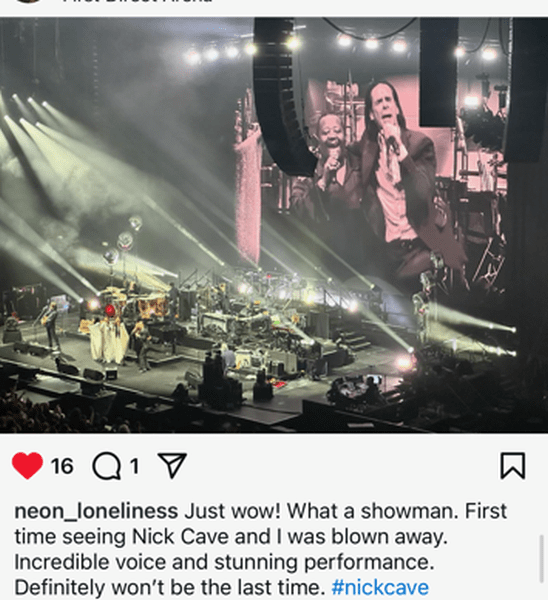548x600 pixels.
Task: Tap the performer in the white dress on stage
Action: [x=109, y=339]
